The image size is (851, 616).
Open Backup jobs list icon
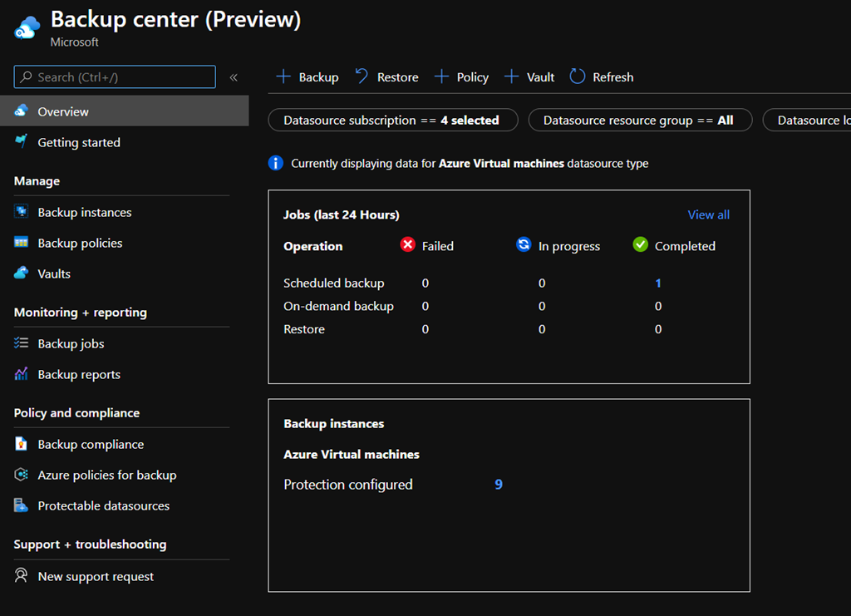(22, 343)
